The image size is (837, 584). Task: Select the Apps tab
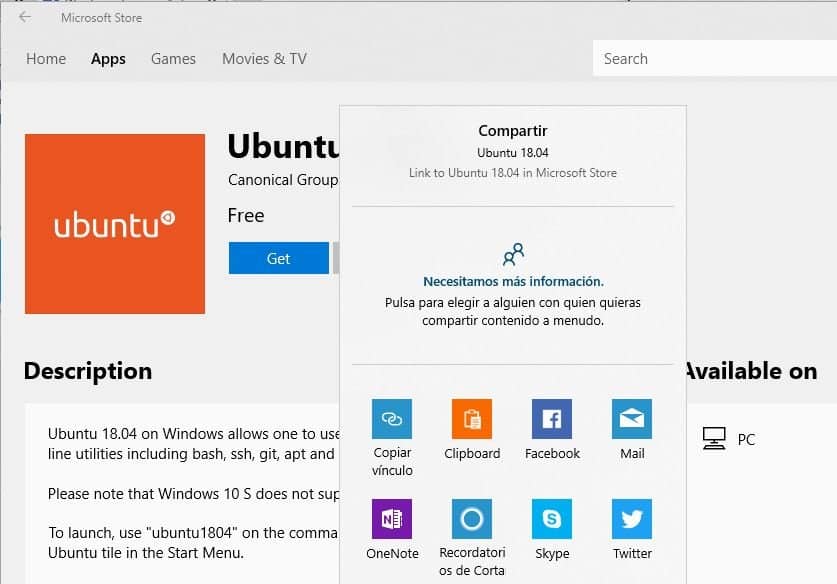click(108, 59)
